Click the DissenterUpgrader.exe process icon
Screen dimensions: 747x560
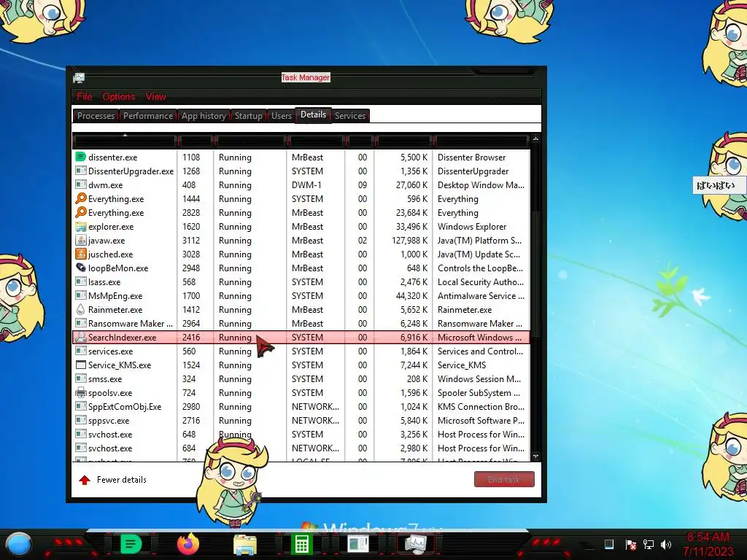tap(81, 171)
